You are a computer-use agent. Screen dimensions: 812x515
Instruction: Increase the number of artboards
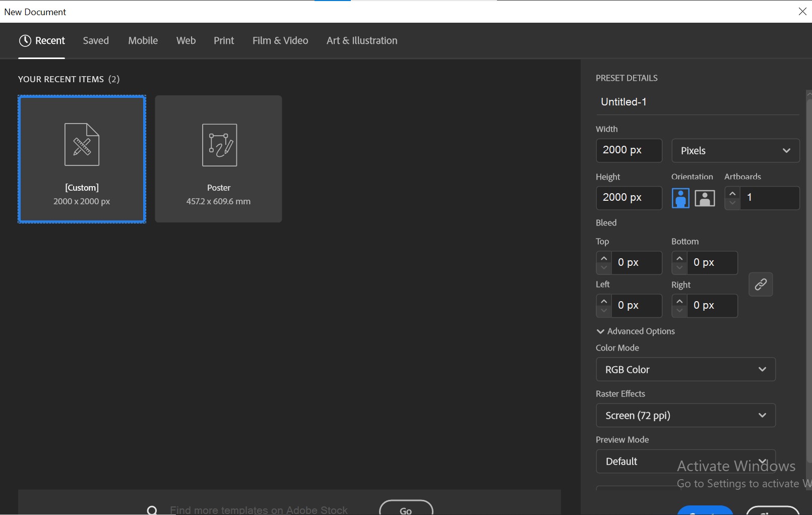click(x=732, y=194)
